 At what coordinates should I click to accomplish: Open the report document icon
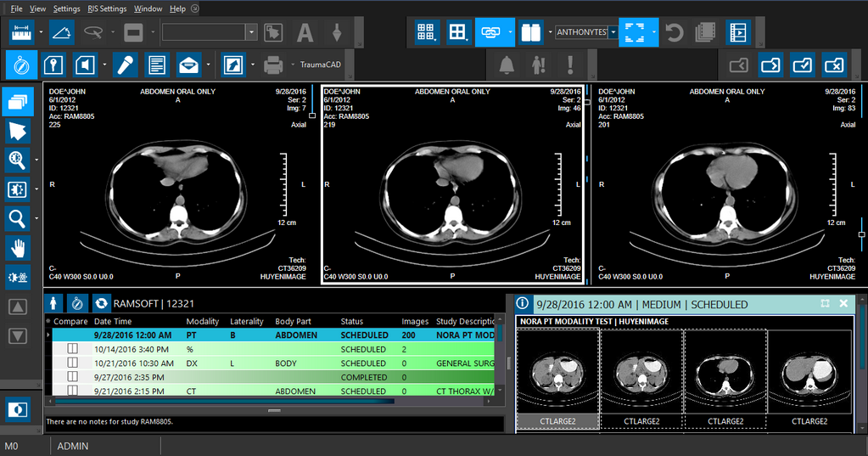[x=156, y=65]
